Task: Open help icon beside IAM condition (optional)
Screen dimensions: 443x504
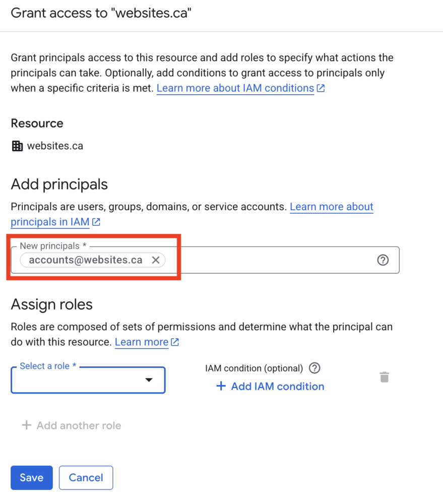Action: point(314,368)
